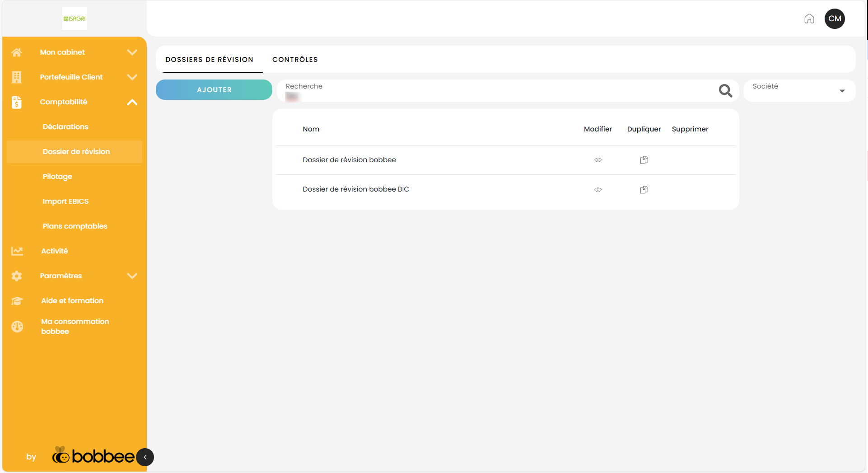Click the home icon in top bar
Screen dimensions: 868x473
[x=809, y=19]
